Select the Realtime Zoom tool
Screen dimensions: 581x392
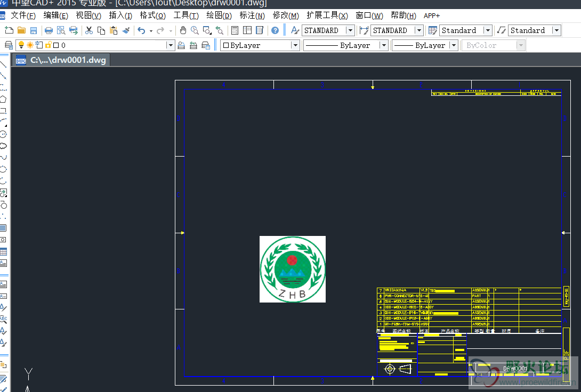tap(195, 30)
